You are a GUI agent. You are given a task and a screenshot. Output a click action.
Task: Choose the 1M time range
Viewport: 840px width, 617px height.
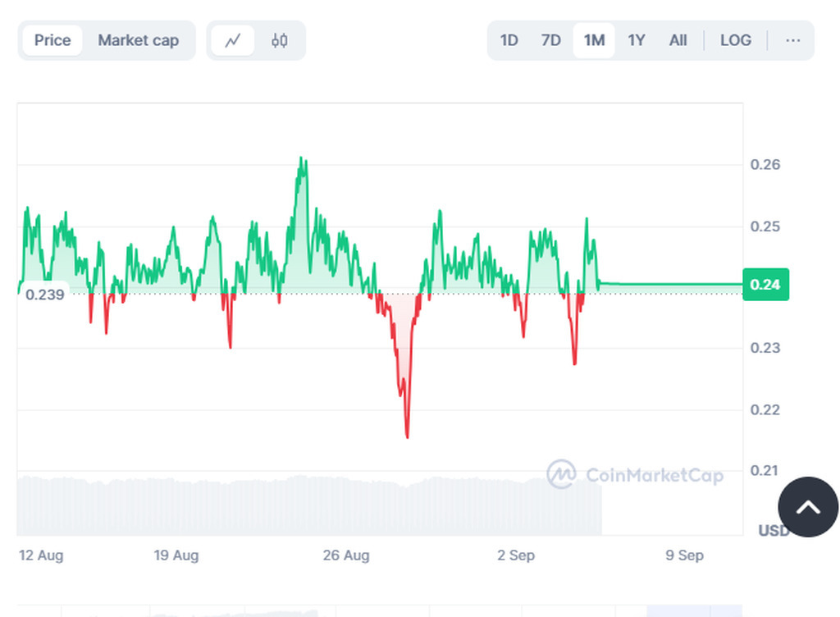click(x=594, y=40)
